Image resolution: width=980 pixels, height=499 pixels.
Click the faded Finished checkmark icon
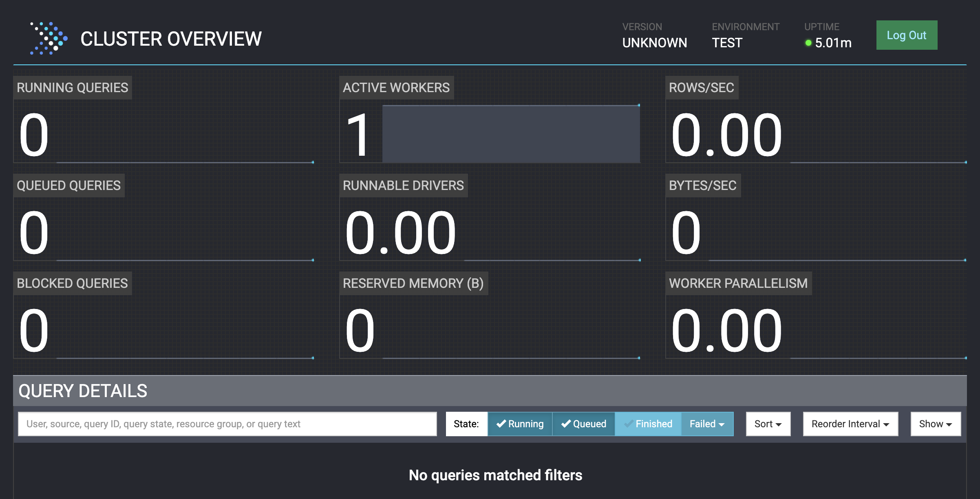(629, 424)
